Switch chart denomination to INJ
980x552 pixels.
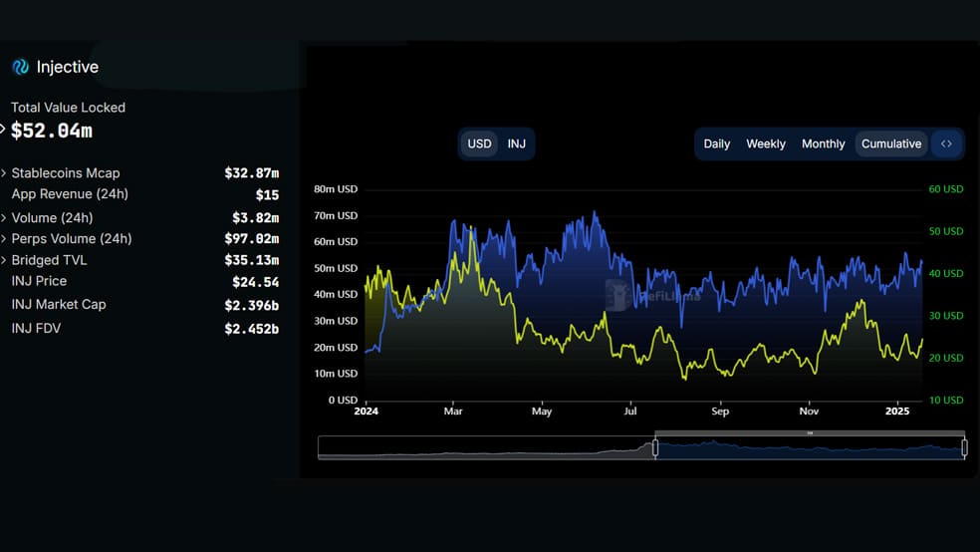(x=516, y=143)
